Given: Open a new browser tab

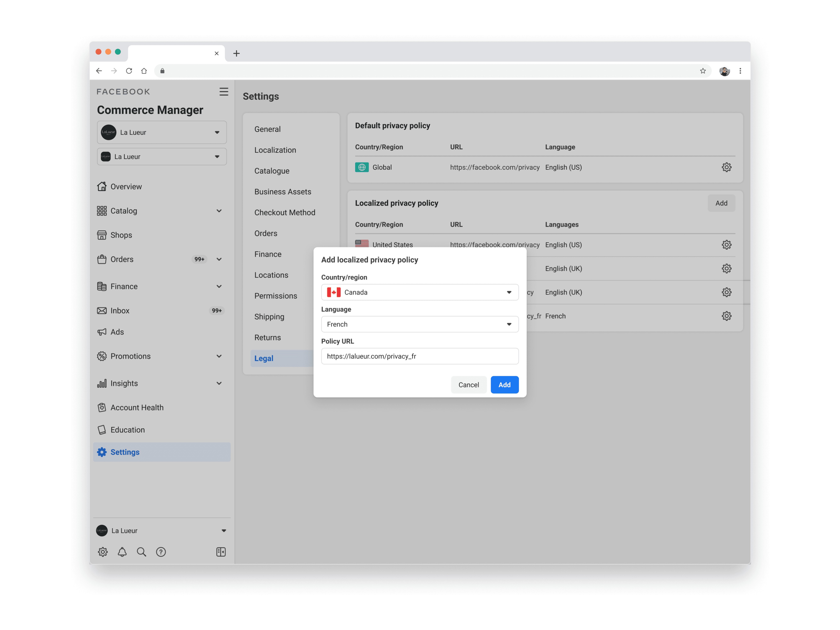Looking at the screenshot, I should [x=236, y=54].
